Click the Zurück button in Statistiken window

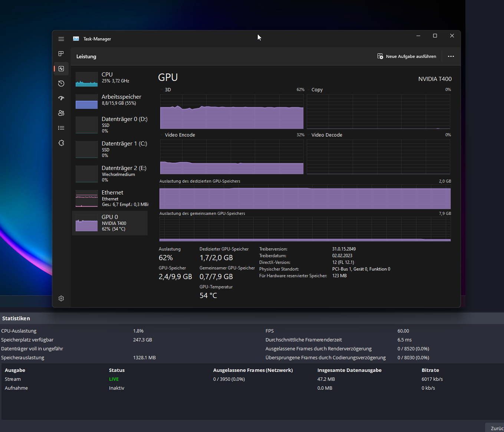tap(495, 428)
